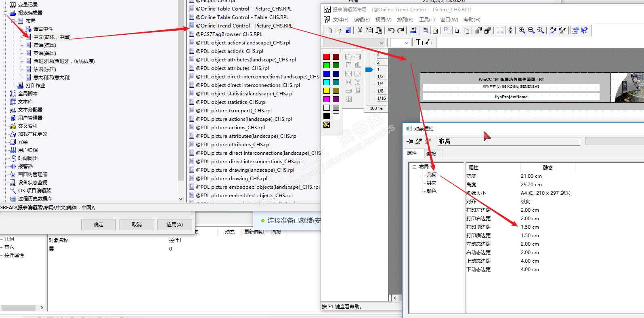The image size is (644, 318).
Task: Select 德语(德国) in the layout tree
Action: (x=45, y=45)
